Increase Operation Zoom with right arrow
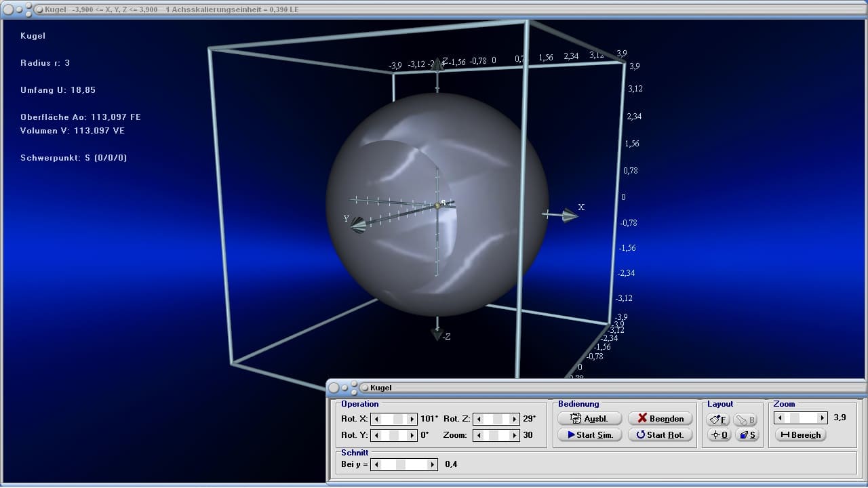Screen dimensions: 868x488 coord(513,435)
